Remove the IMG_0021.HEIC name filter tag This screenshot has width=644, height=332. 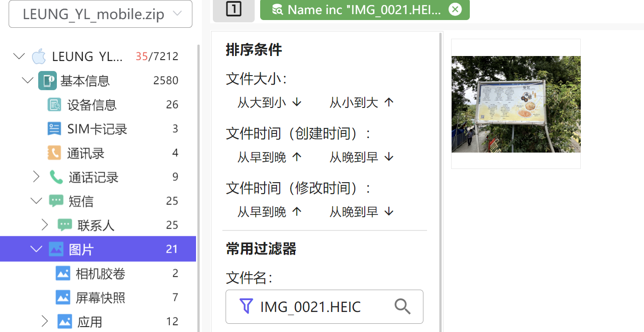pyautogui.click(x=455, y=10)
